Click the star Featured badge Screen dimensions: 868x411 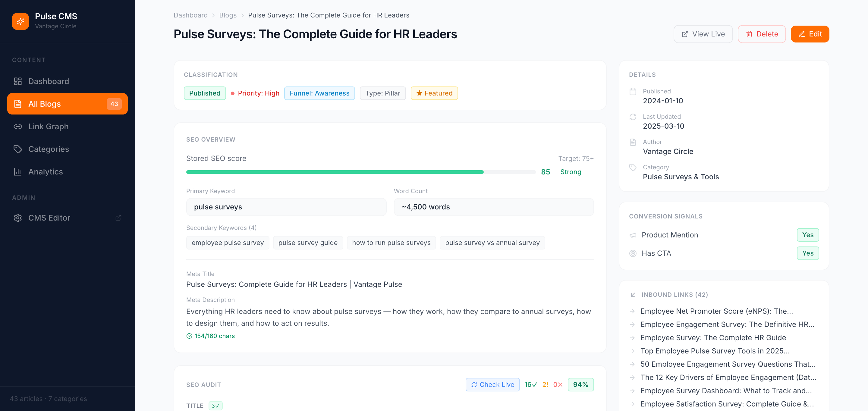tap(434, 93)
